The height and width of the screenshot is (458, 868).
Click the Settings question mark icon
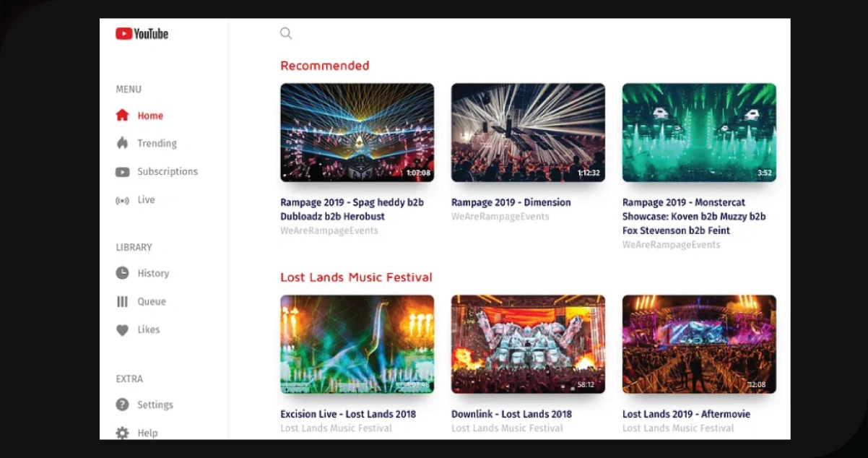click(x=123, y=405)
